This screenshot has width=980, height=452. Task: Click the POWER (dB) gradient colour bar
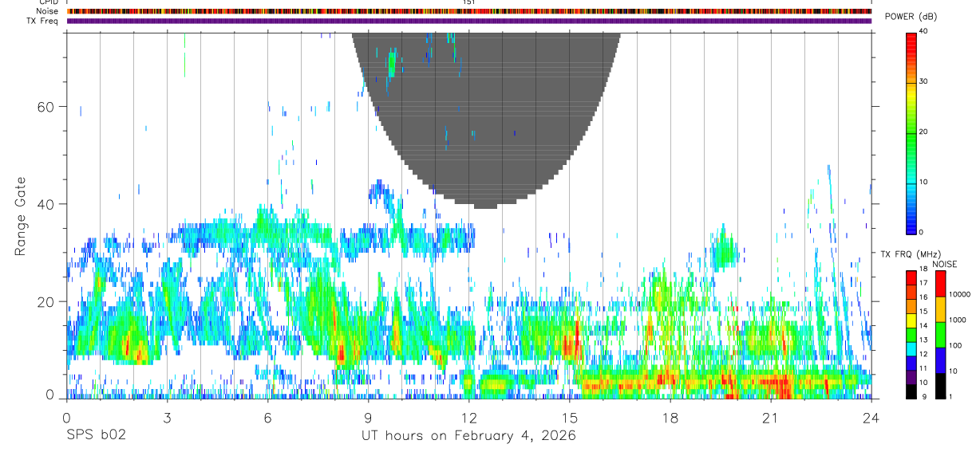pos(911,132)
